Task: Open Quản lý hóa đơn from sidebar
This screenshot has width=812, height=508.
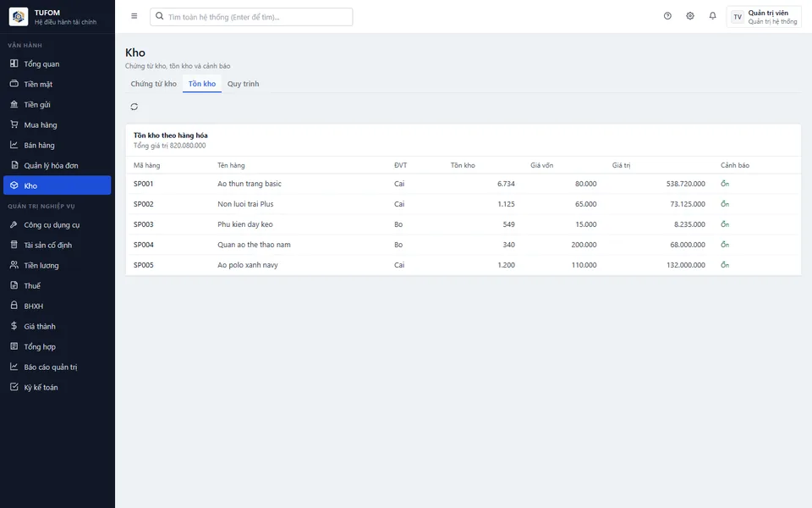Action: pyautogui.click(x=57, y=165)
